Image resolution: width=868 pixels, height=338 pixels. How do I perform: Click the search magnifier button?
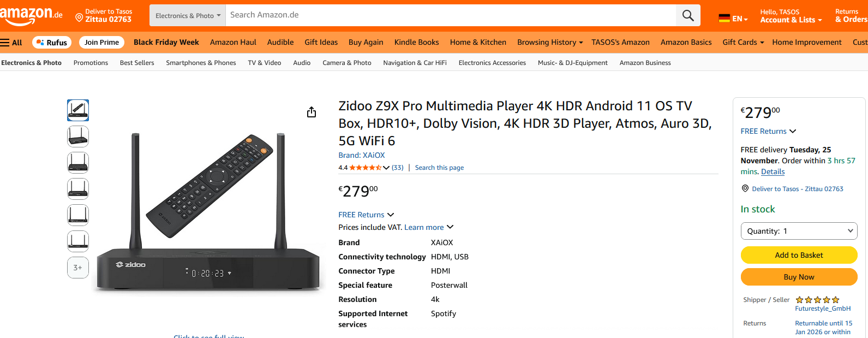click(x=688, y=16)
